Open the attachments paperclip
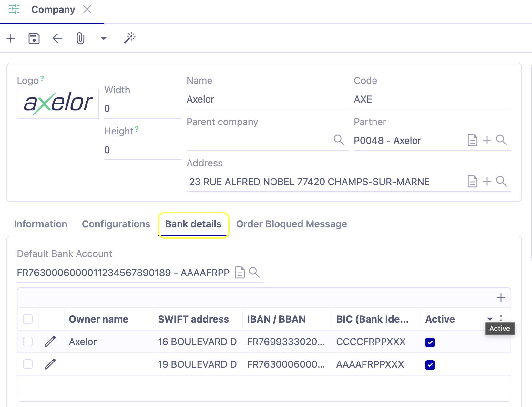The height and width of the screenshot is (407, 532). tap(80, 38)
